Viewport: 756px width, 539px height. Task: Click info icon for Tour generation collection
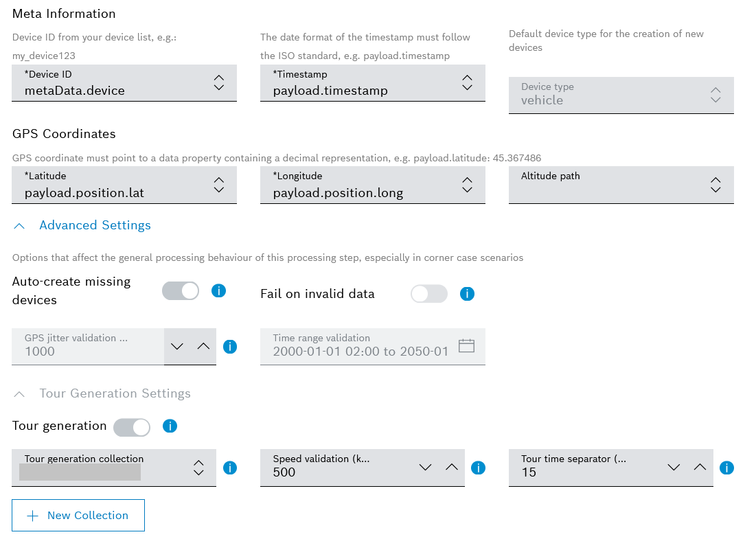pos(230,468)
